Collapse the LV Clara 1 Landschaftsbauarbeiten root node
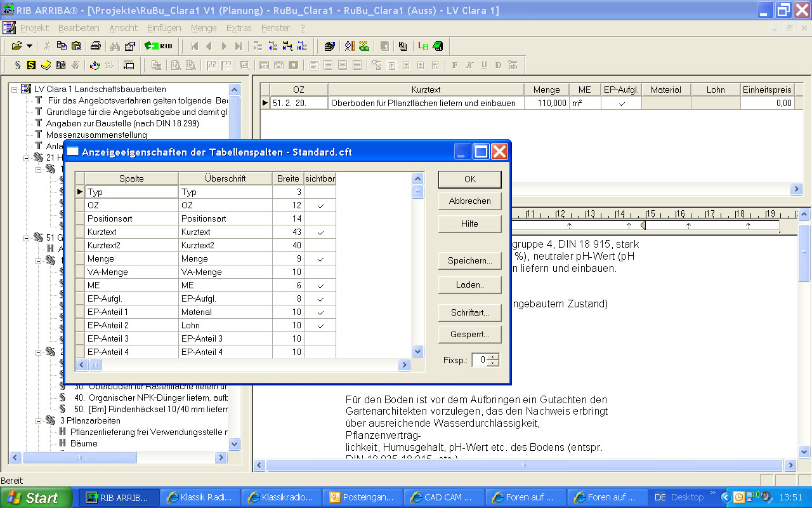 click(15, 89)
